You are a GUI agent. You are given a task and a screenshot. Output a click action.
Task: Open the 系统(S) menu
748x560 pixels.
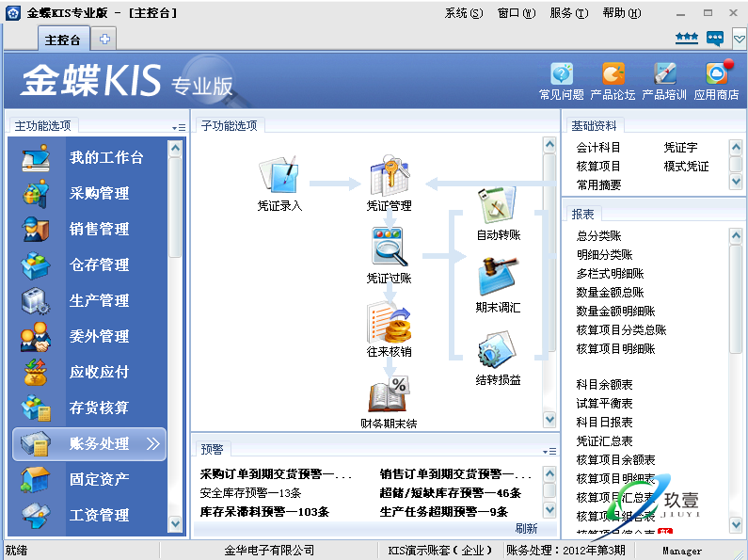[464, 13]
